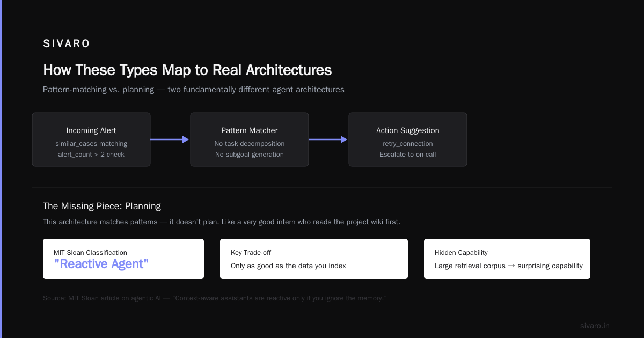Image resolution: width=644 pixels, height=338 pixels.
Task: Click subtitle starting with "Pattern-matching vs. planning"
Action: [x=194, y=90]
